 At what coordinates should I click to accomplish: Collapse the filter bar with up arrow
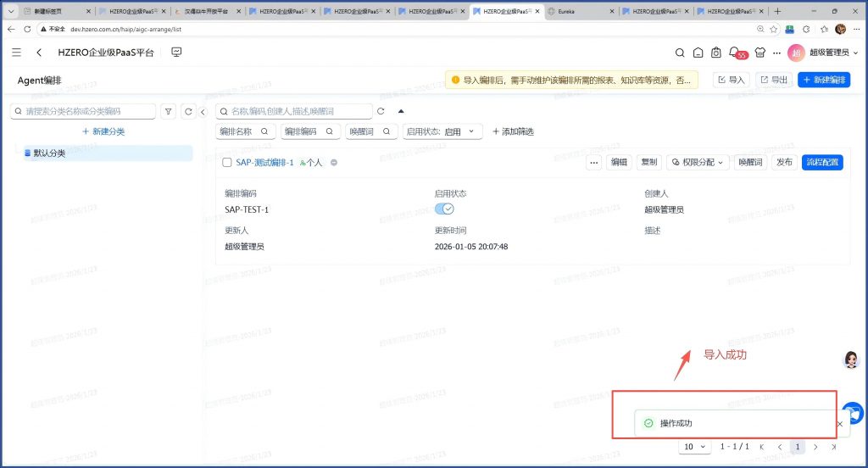coord(401,111)
